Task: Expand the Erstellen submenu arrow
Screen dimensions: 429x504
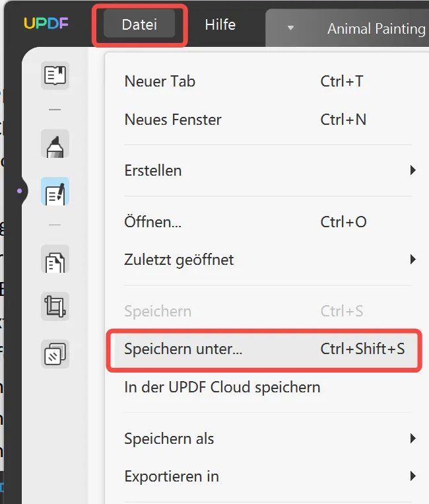Action: (413, 170)
